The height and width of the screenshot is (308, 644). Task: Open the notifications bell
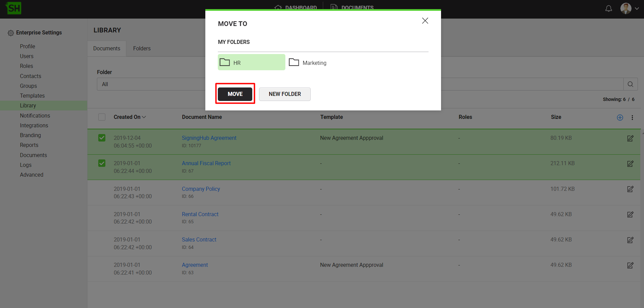(609, 9)
